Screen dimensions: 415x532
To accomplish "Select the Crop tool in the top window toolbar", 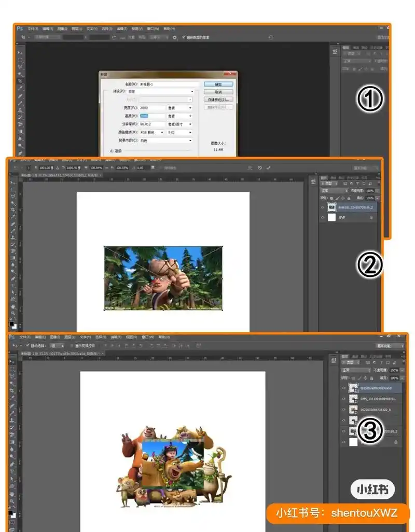I will coord(20,81).
